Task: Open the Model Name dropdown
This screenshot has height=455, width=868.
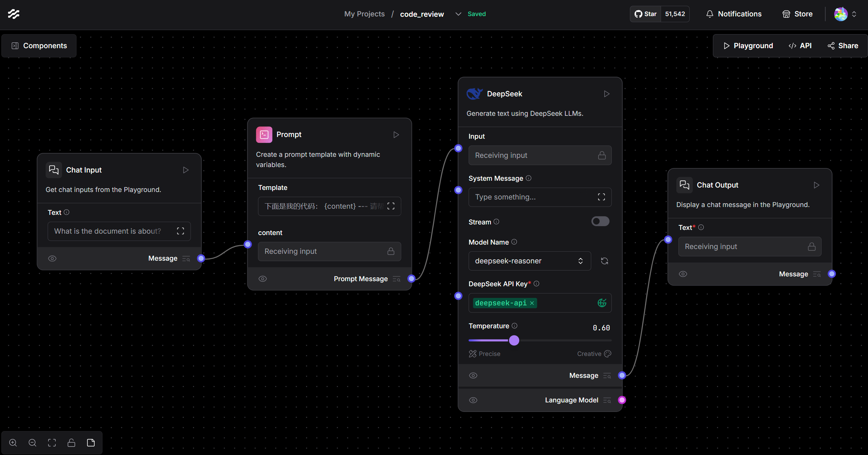Action: click(529, 261)
